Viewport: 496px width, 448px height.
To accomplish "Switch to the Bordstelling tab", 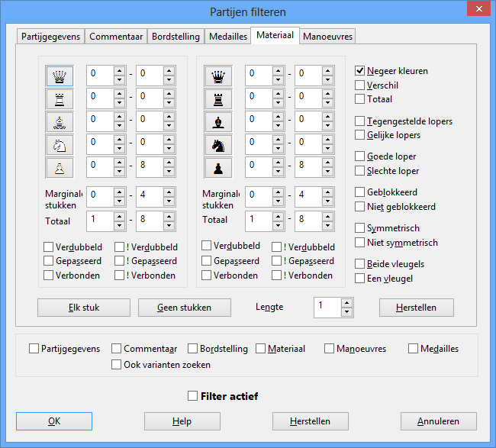I will (176, 37).
